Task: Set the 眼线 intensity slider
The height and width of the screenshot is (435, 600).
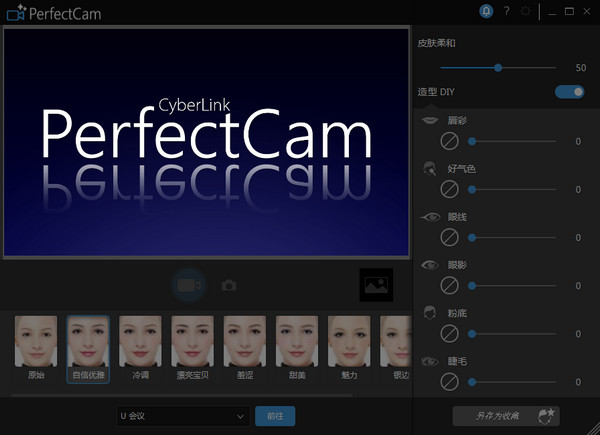Action: (512, 238)
